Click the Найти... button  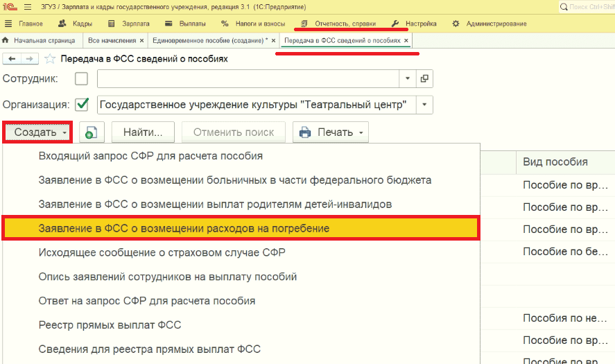point(143,132)
